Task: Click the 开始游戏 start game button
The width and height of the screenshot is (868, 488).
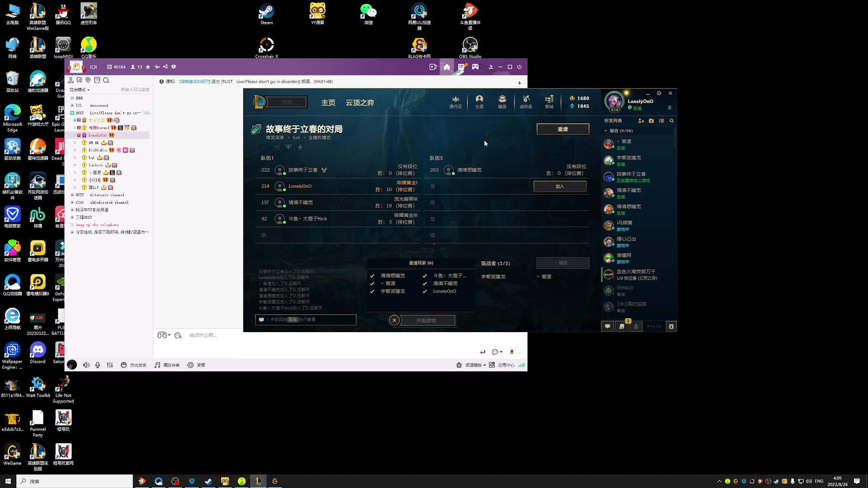Action: (426, 320)
